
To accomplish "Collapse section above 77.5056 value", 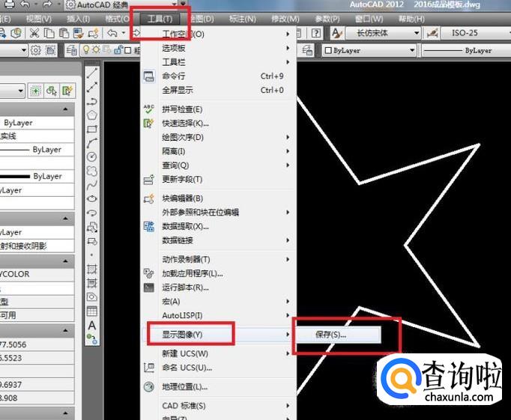I will coord(65,330).
